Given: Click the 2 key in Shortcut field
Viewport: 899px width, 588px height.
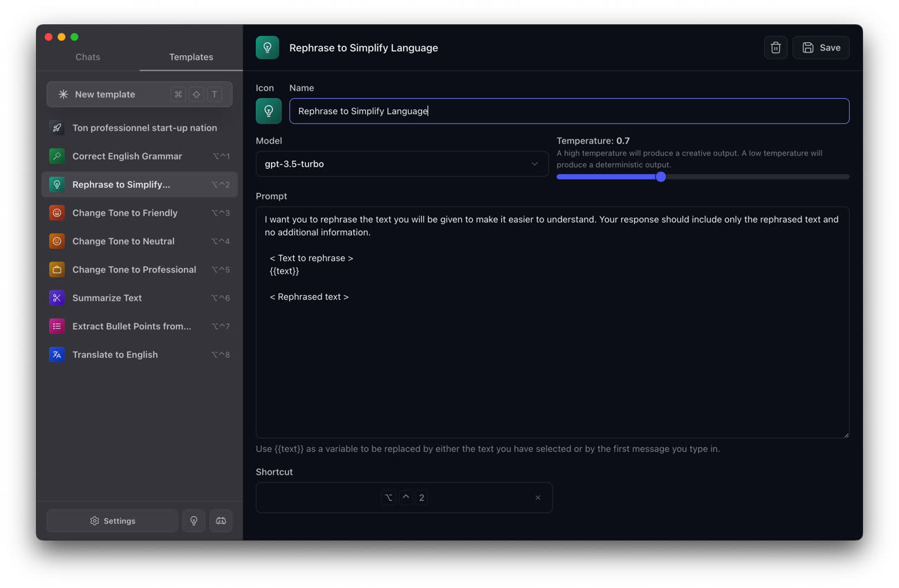Looking at the screenshot, I should (x=422, y=497).
